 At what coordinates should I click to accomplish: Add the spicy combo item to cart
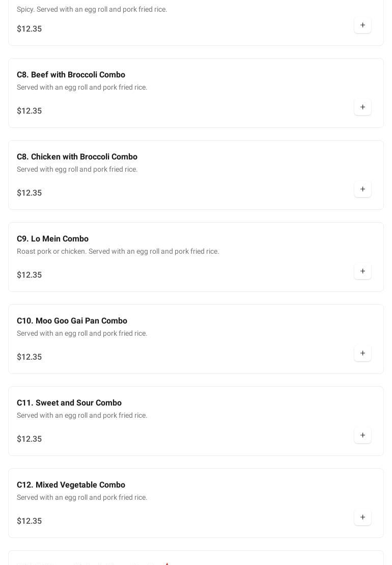point(362,25)
